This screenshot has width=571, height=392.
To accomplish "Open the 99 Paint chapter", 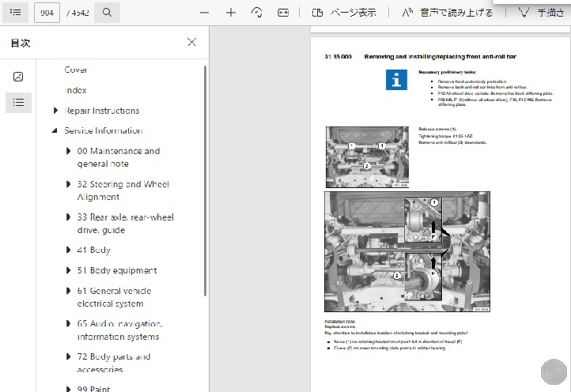I will coord(93,388).
